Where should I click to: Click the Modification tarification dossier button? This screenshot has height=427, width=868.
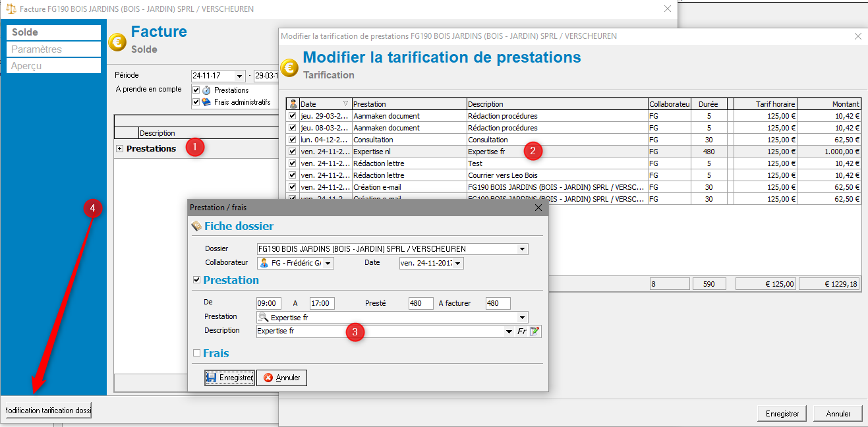[x=48, y=411]
